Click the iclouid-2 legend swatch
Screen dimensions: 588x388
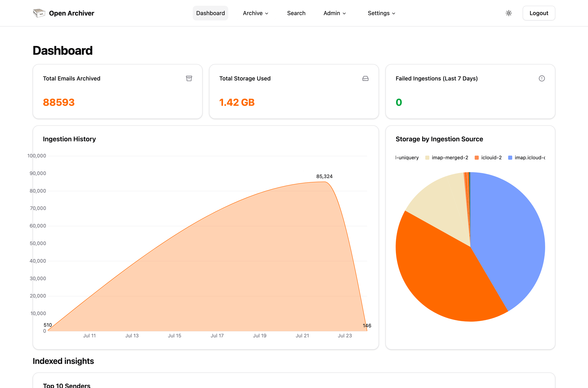[477, 158]
